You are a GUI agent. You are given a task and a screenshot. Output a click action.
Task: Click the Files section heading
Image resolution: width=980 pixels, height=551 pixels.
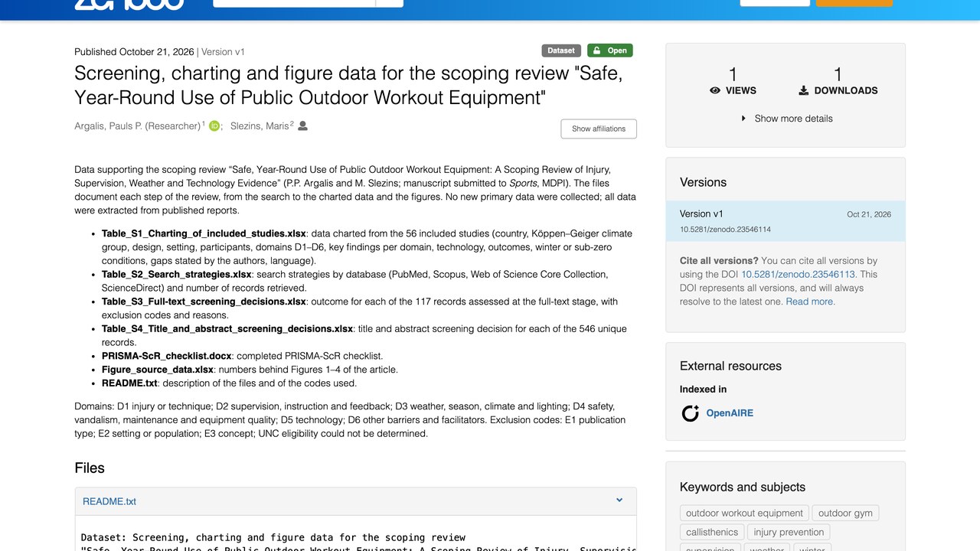[x=90, y=468]
